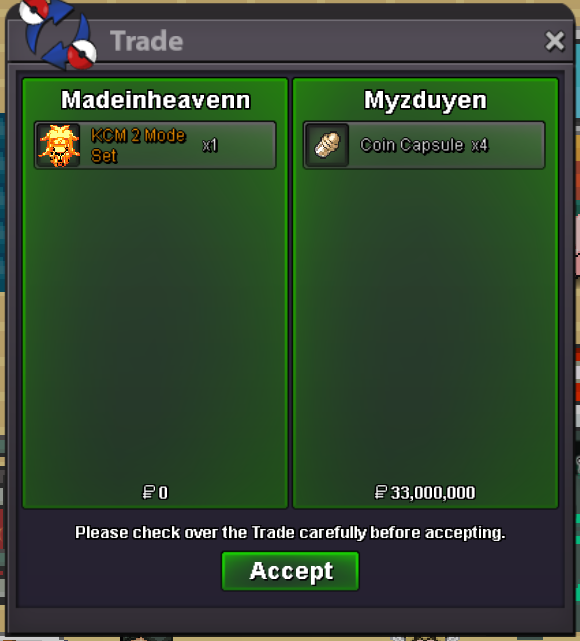The image size is (580, 641).
Task: Click empty area of Myzduyen's offer panel
Action: click(425, 323)
